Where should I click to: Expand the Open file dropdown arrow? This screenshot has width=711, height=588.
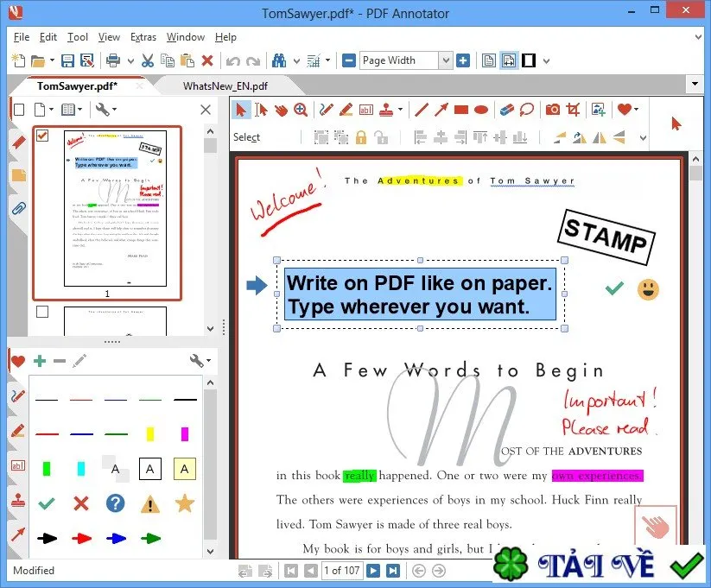click(52, 60)
